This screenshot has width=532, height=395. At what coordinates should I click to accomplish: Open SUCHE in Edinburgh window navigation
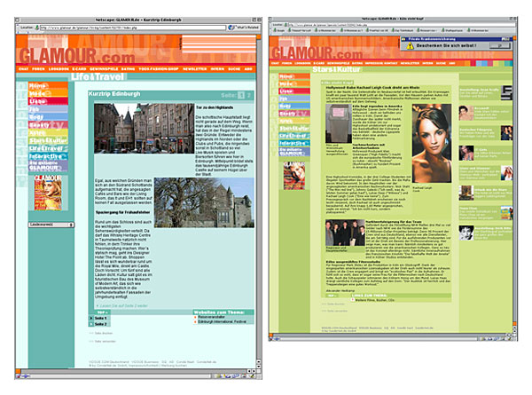234,69
